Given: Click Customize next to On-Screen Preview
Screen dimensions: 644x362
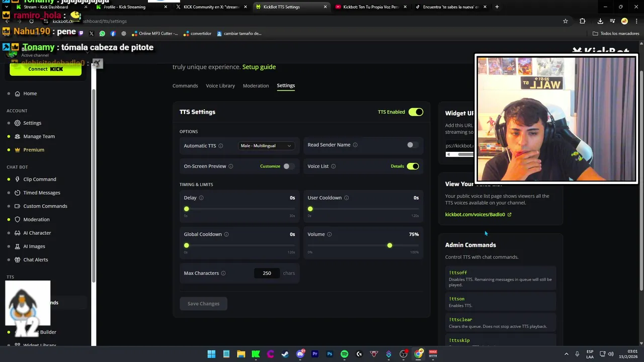Looking at the screenshot, I should tap(270, 166).
